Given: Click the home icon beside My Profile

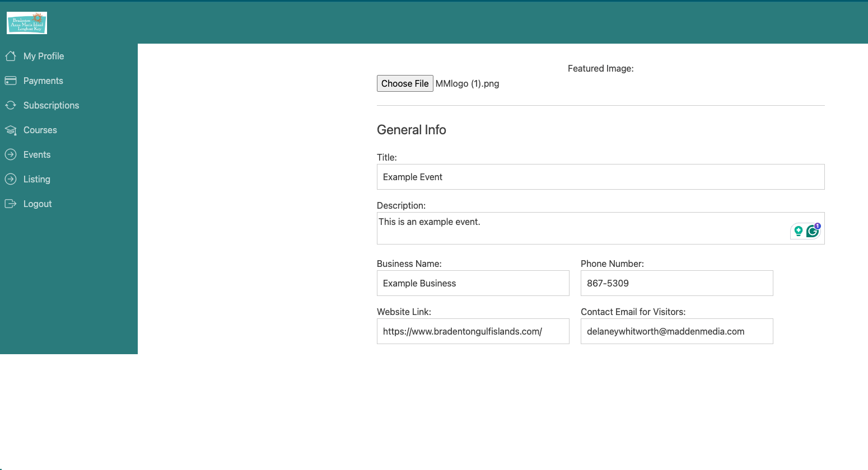Looking at the screenshot, I should (11, 56).
